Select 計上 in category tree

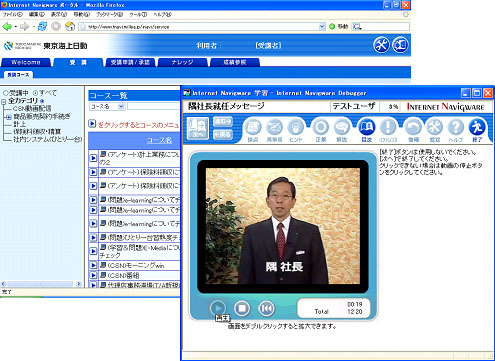19,124
